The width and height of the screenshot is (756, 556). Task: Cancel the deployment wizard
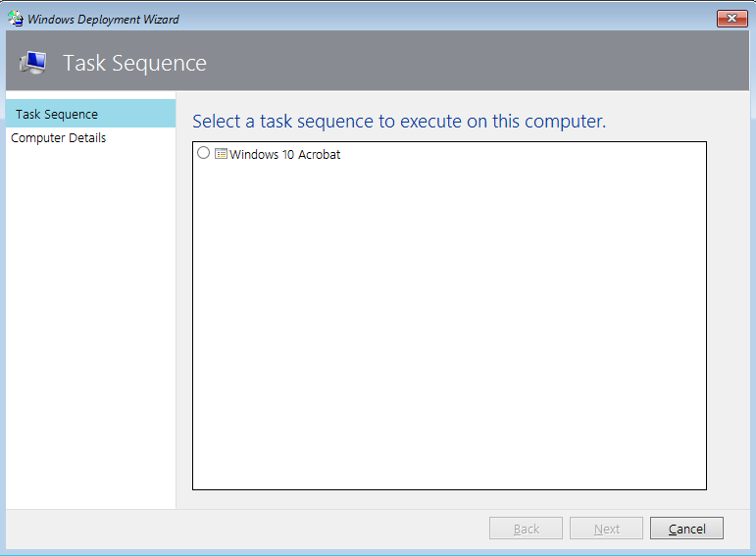click(x=686, y=529)
